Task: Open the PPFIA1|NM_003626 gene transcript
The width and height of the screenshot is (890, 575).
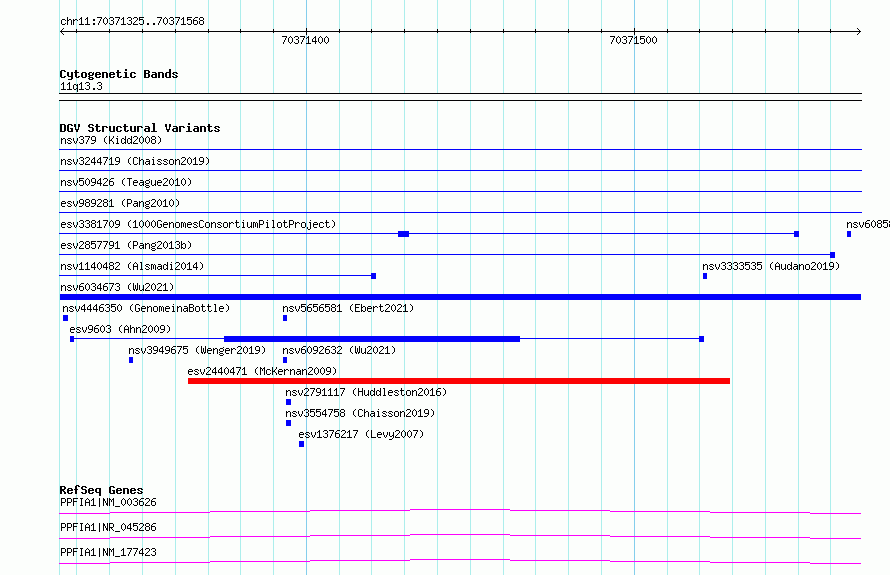Action: 108,502
